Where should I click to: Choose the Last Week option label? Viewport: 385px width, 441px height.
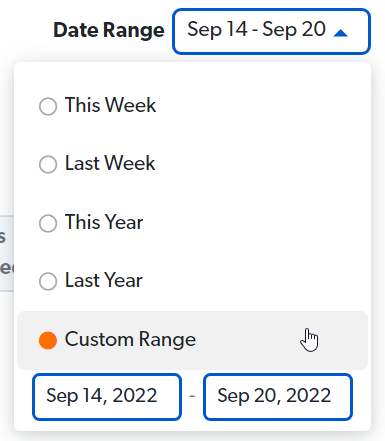click(x=110, y=163)
